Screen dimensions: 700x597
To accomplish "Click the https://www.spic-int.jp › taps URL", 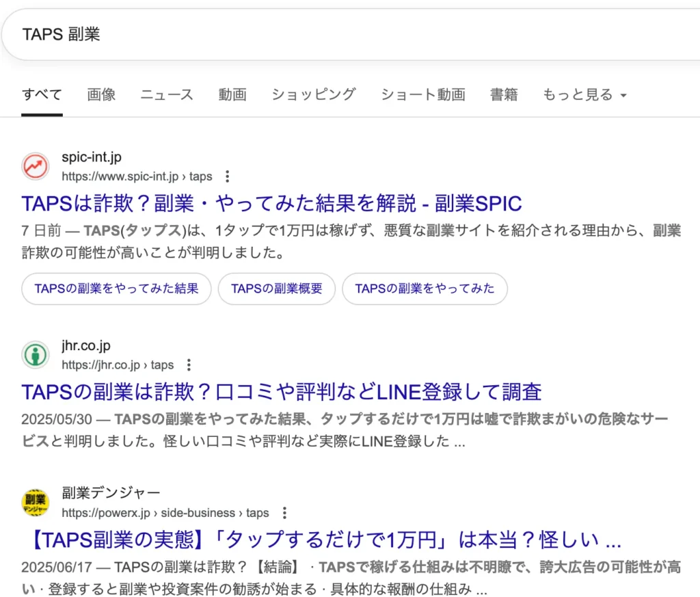I will (137, 176).
